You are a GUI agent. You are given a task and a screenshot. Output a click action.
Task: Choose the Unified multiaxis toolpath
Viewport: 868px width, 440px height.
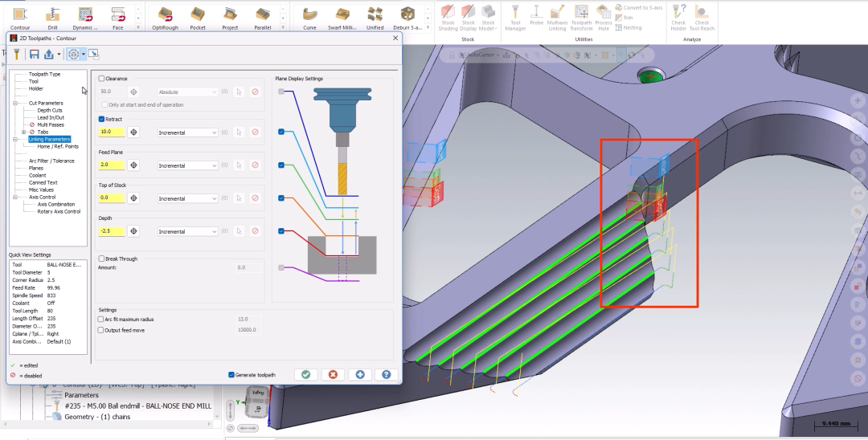[x=375, y=17]
